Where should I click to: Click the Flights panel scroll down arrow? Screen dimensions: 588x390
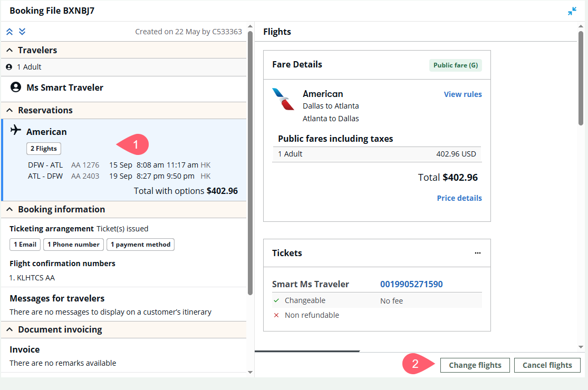pyautogui.click(x=581, y=347)
